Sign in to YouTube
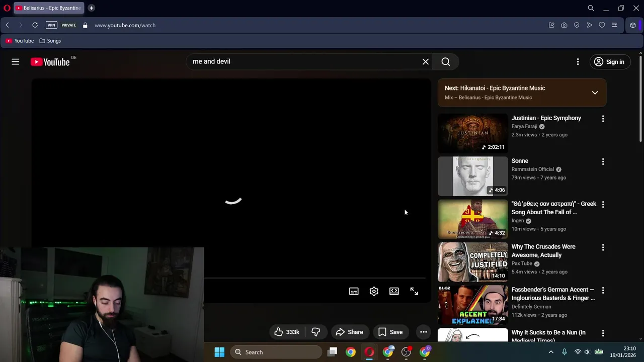The image size is (644, 362). tap(610, 62)
